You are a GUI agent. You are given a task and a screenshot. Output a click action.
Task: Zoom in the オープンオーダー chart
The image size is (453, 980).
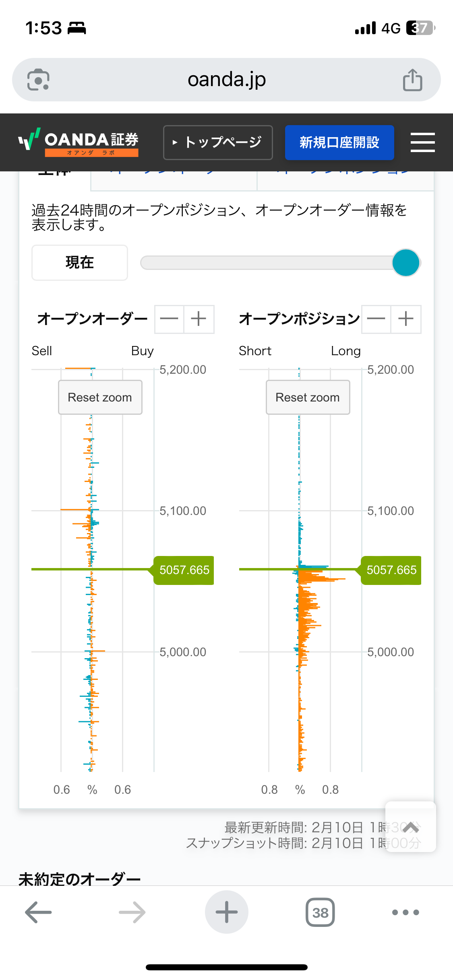point(199,319)
